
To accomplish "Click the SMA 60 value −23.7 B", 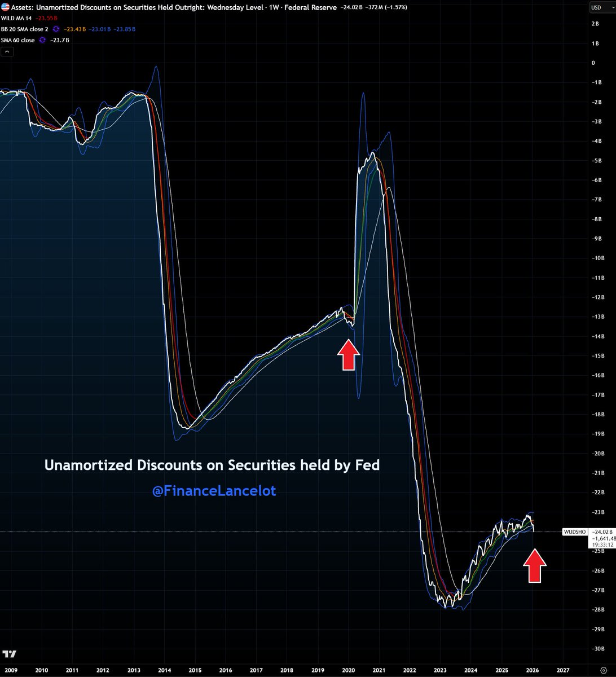I will point(60,40).
